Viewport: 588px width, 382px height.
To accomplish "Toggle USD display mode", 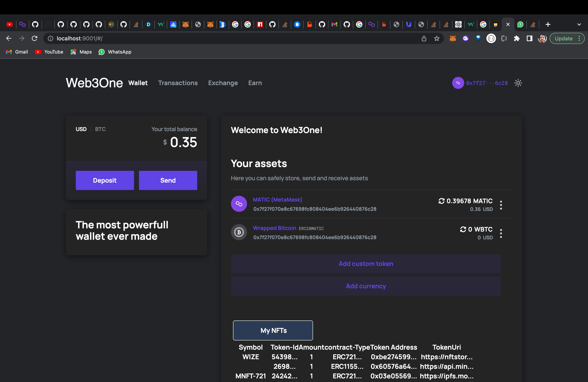I will 81,128.
